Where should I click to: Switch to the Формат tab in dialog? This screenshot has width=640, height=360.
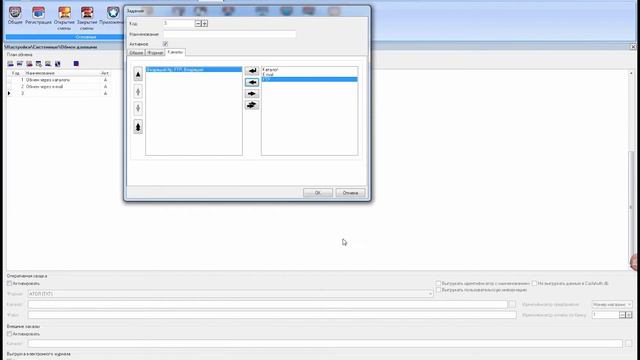(x=155, y=53)
